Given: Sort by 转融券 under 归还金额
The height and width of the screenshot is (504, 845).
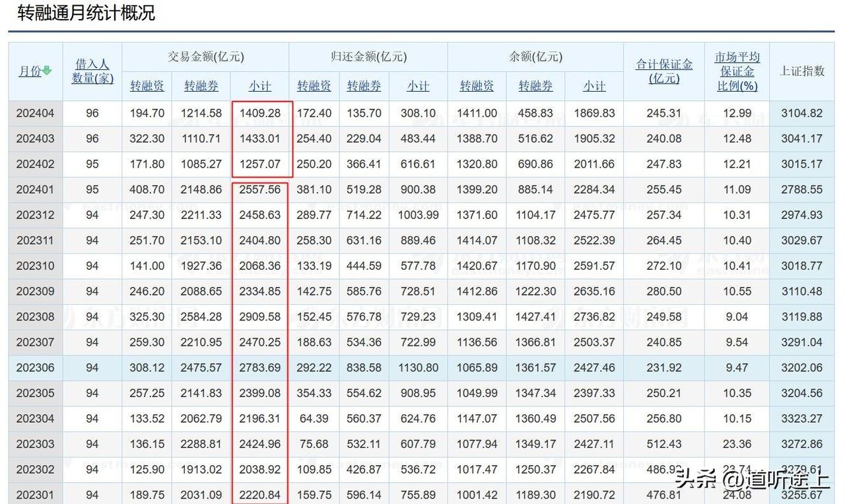Looking at the screenshot, I should point(364,86).
